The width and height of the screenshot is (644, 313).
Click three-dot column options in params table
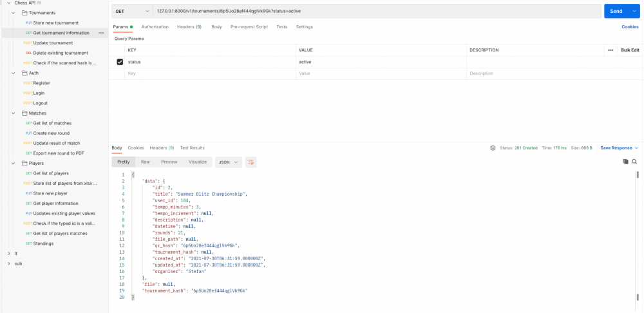(611, 50)
